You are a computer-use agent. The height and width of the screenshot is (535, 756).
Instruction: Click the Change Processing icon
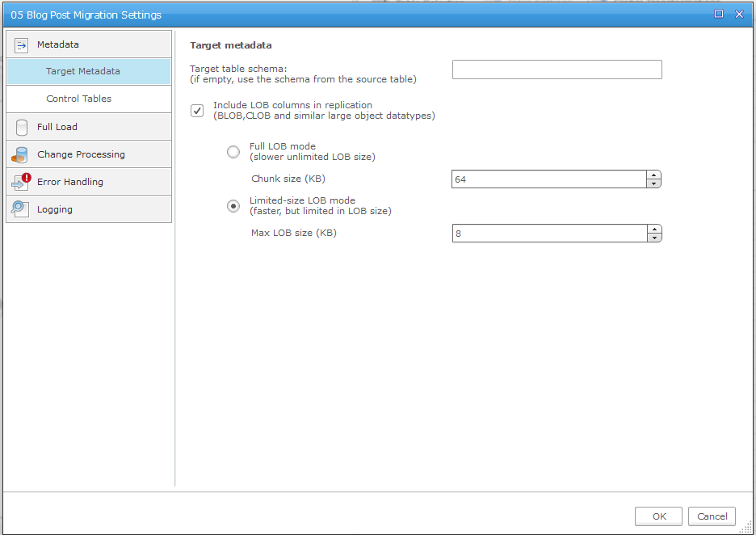[21, 154]
